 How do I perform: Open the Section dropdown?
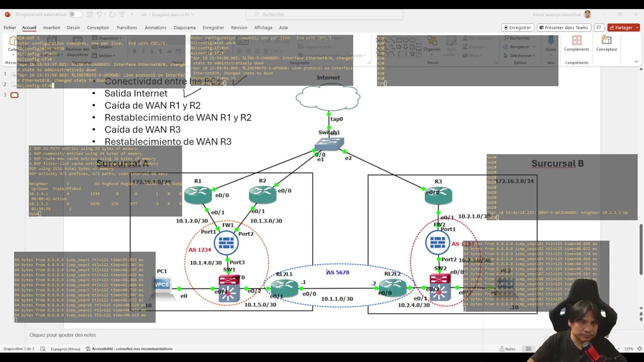coord(105,55)
